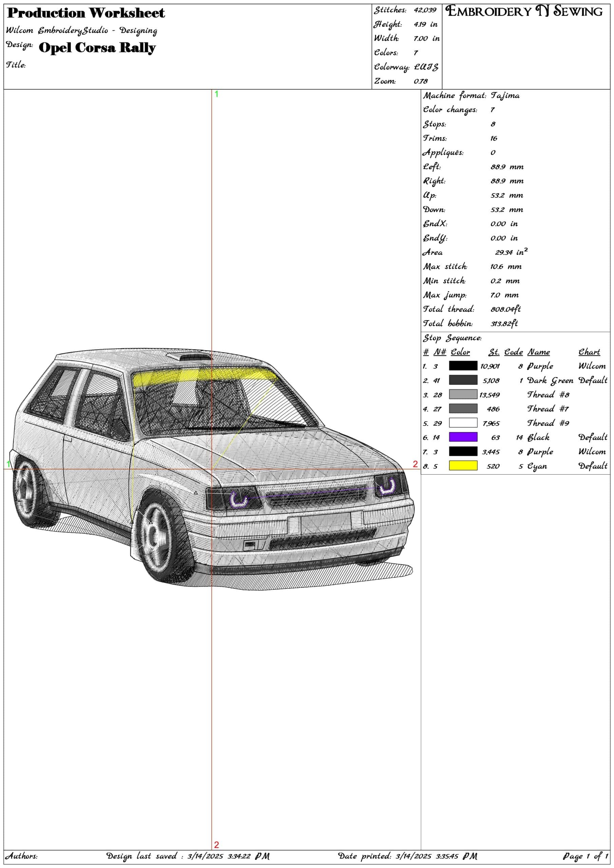Click the stitch count 13,549
This screenshot has width=614, height=868.
pos(490,395)
